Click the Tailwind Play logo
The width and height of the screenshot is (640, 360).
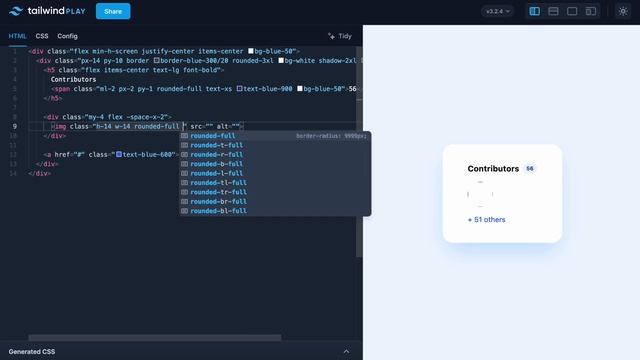[47, 11]
